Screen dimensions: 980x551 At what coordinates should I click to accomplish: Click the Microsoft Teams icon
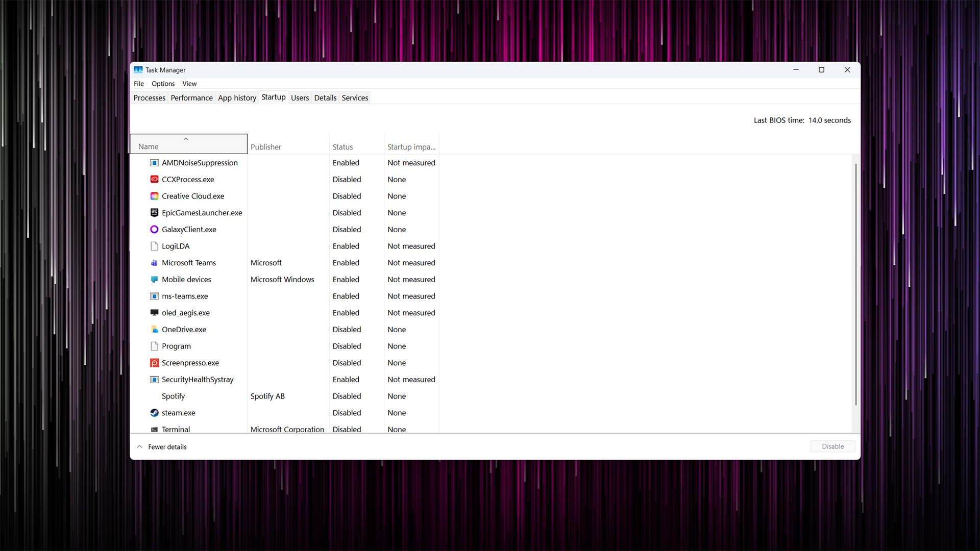tap(154, 263)
